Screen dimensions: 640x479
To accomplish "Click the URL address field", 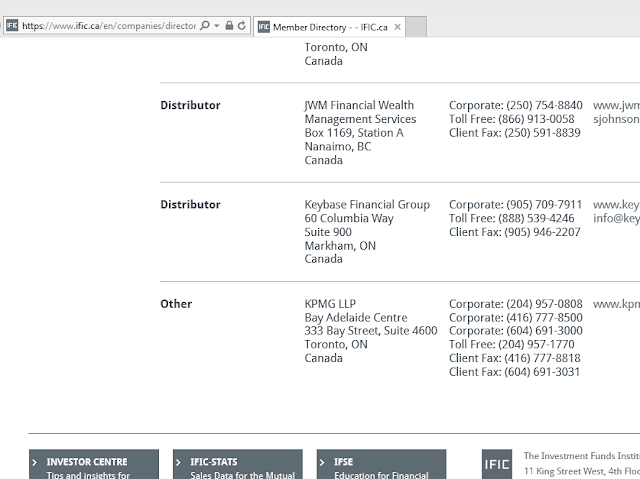I will [109, 26].
